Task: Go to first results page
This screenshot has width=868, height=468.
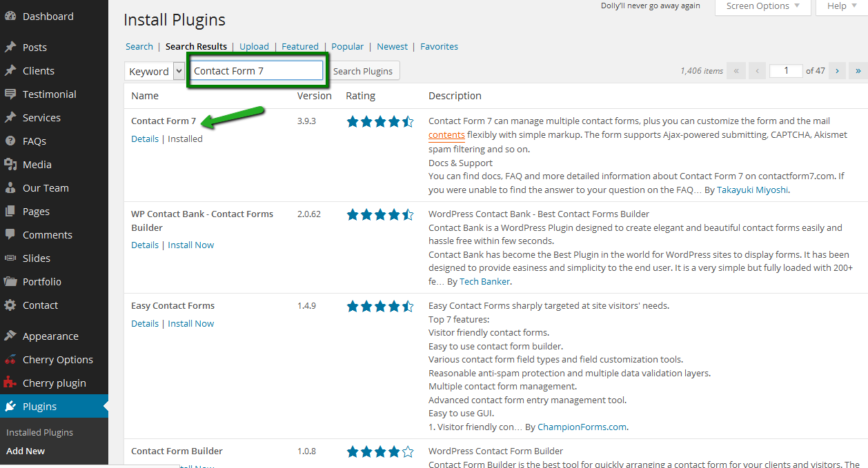Action: (736, 70)
